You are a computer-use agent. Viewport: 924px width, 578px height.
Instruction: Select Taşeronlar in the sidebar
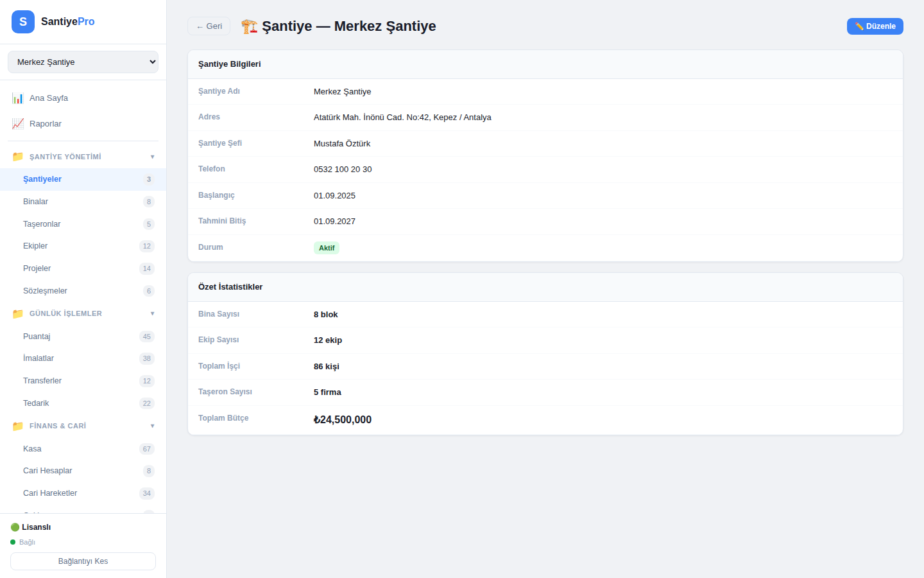[42, 224]
